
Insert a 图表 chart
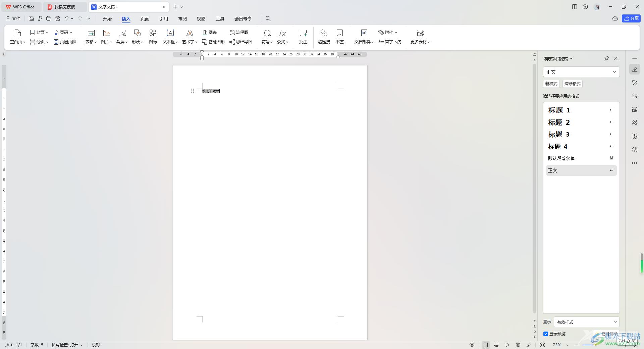click(x=209, y=33)
